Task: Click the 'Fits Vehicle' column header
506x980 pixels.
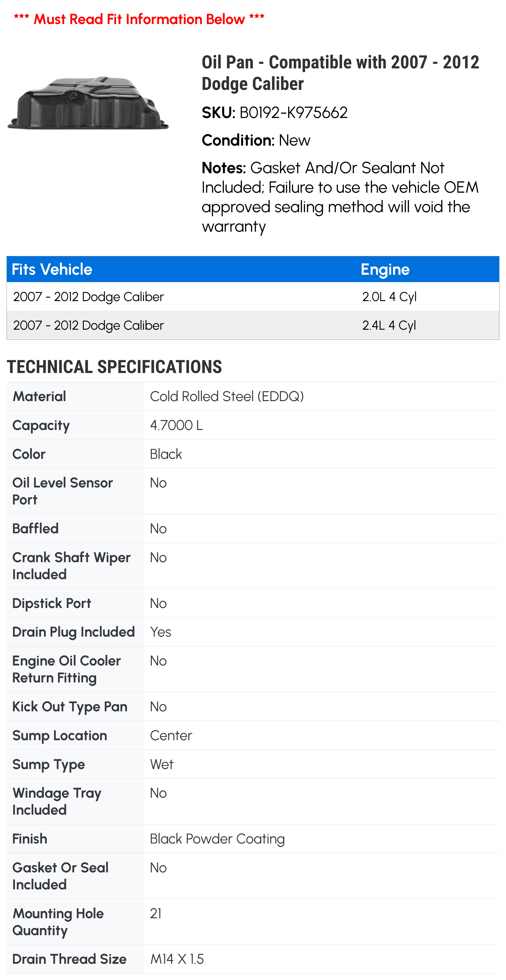Action: coord(52,269)
